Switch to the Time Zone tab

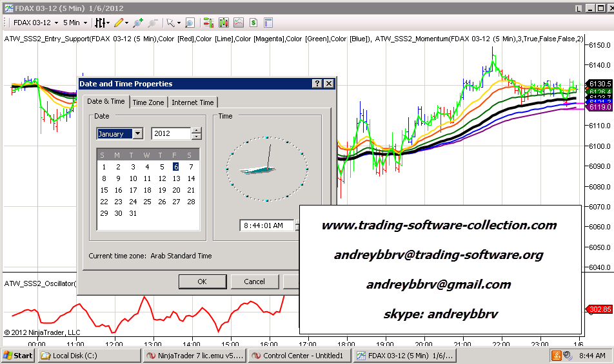click(x=148, y=102)
